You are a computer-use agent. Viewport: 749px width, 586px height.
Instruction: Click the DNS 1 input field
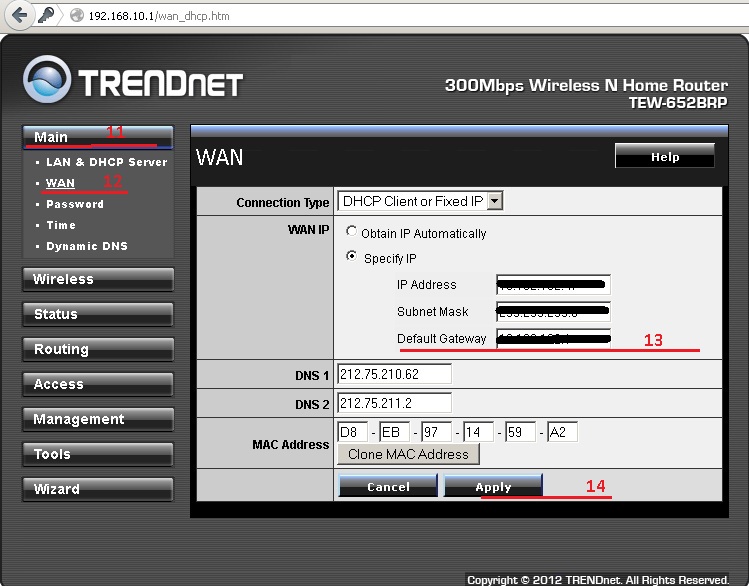pos(395,374)
